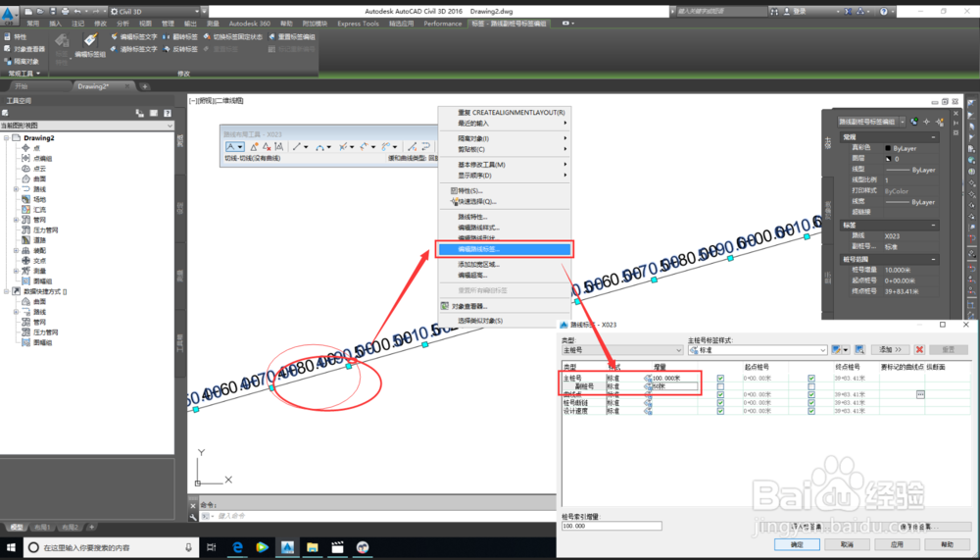
Task: Open the tangent-tangent tool dropdown in layout toolbar
Action: (239, 147)
